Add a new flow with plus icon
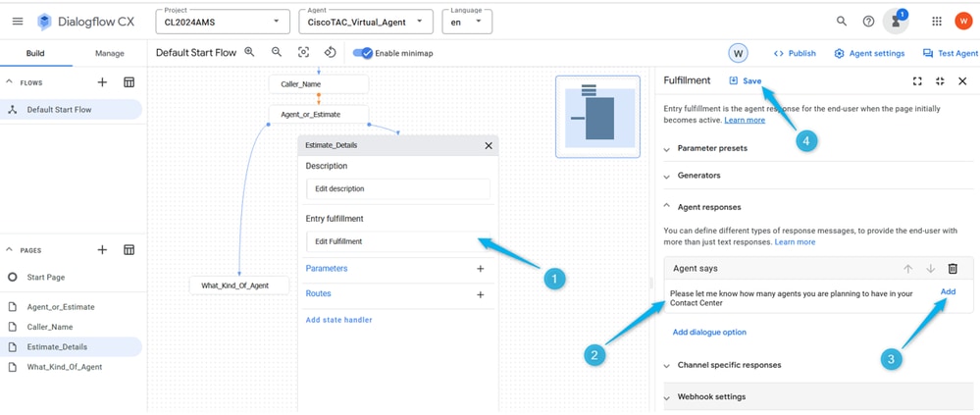The width and height of the screenshot is (980, 415). [x=102, y=81]
